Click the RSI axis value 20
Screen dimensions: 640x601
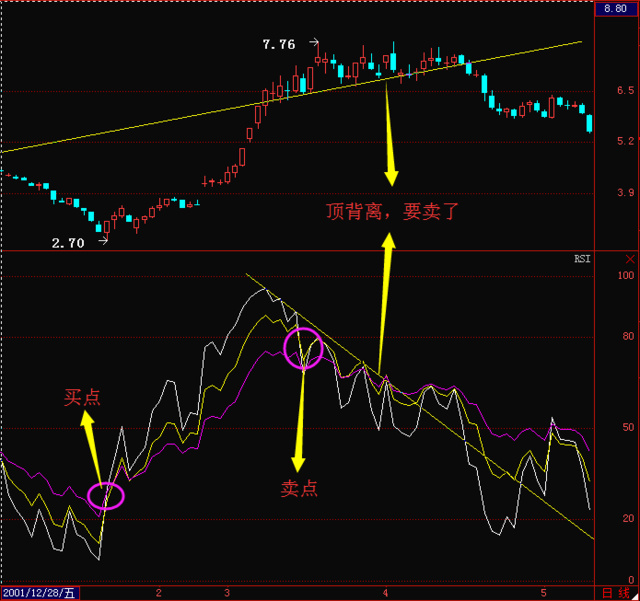(628, 519)
